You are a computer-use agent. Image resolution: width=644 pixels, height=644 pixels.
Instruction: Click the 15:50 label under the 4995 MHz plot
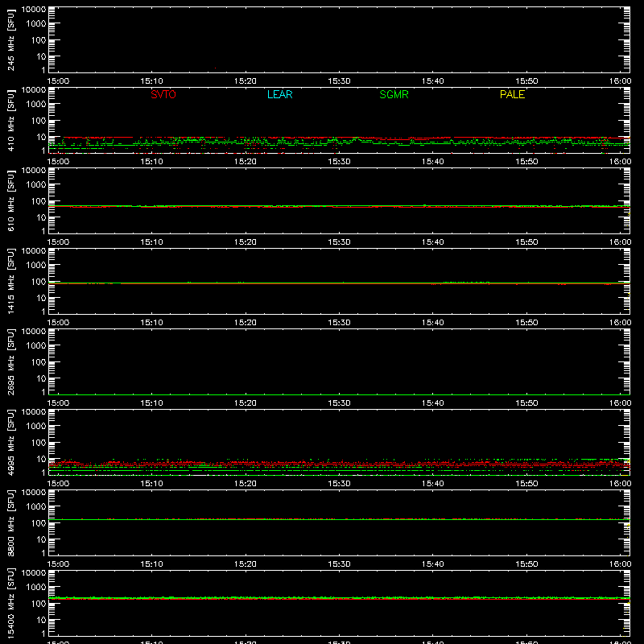(526, 484)
